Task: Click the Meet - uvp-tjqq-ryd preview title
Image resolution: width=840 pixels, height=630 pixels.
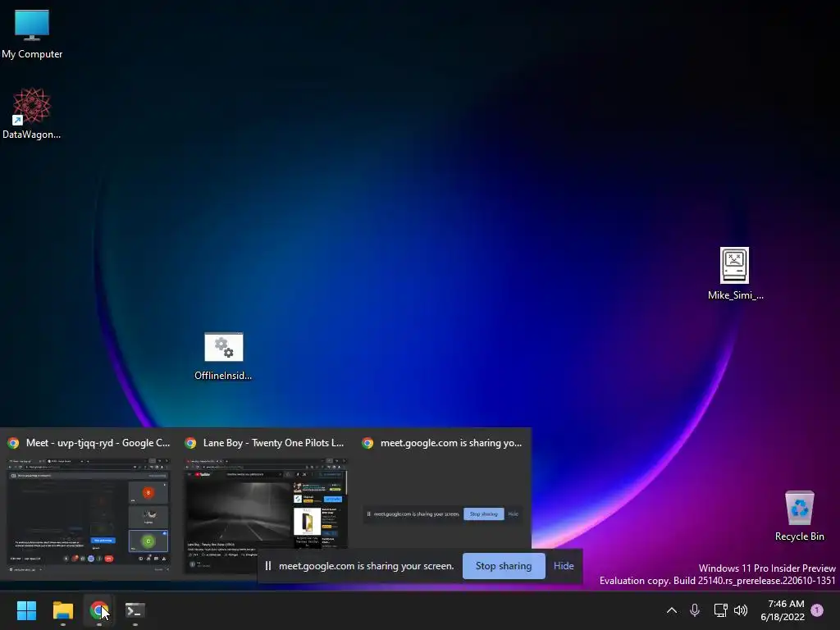Action: [x=98, y=443]
